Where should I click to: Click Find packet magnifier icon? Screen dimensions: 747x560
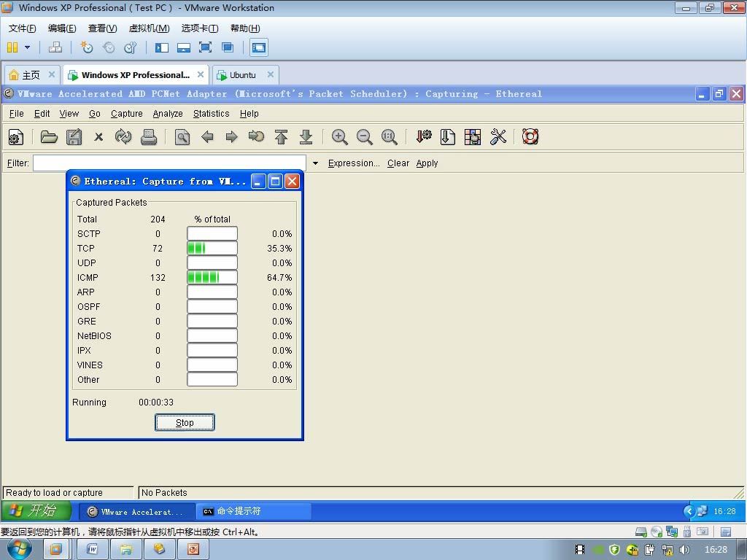click(182, 137)
